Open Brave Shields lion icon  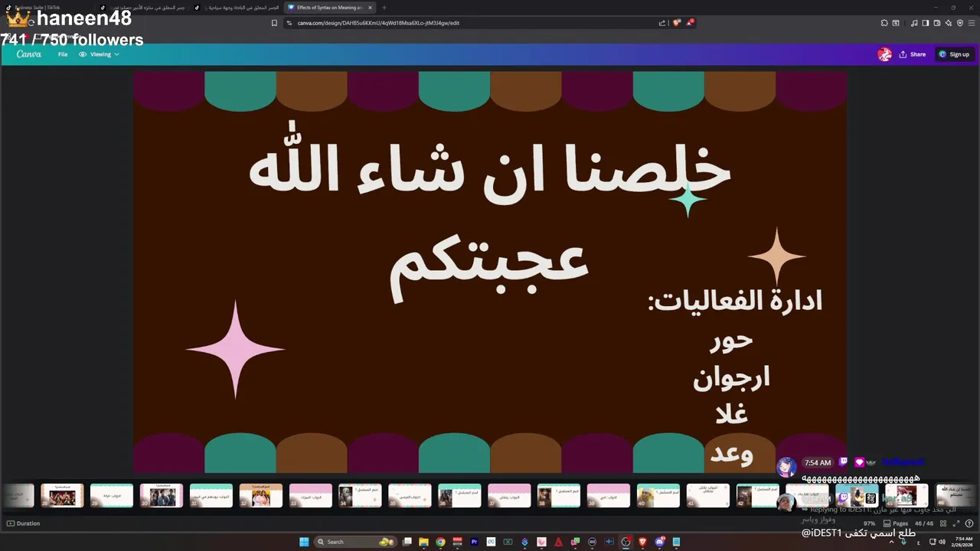pyautogui.click(x=676, y=23)
